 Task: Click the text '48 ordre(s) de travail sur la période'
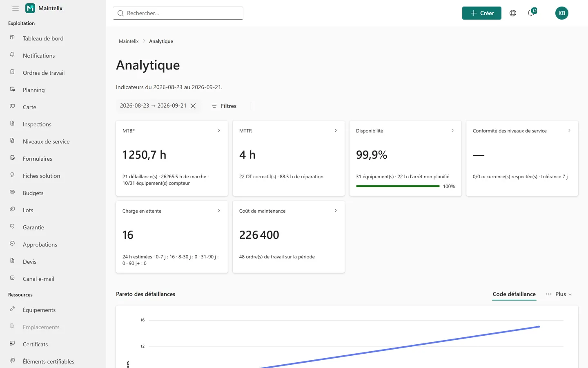click(277, 257)
